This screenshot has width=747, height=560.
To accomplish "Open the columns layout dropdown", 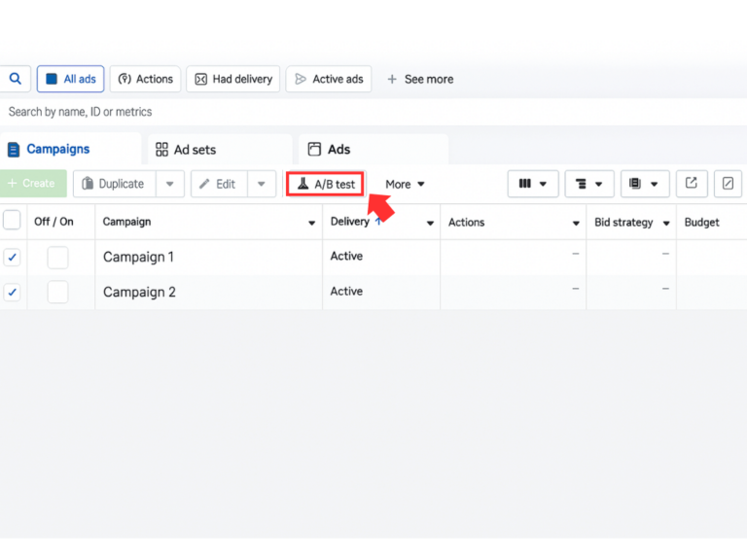I will click(533, 184).
